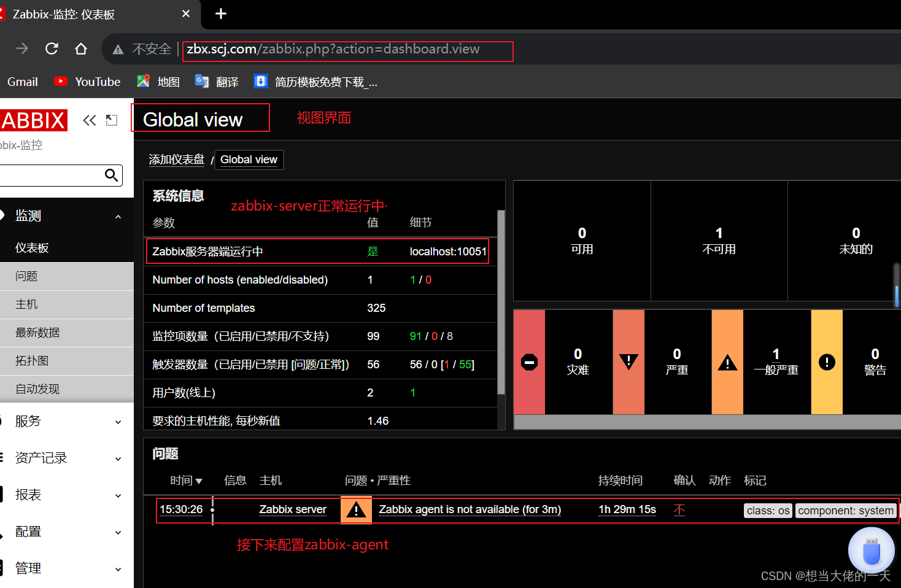
Task: Open the browser home page icon
Action: [x=81, y=48]
